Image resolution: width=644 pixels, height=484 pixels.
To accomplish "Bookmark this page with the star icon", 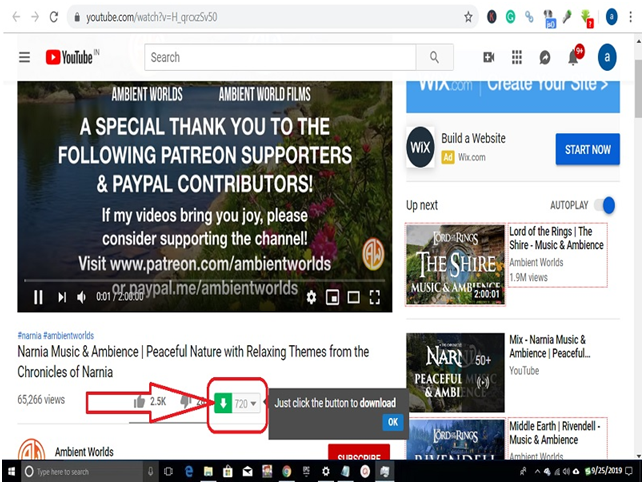I will [468, 17].
